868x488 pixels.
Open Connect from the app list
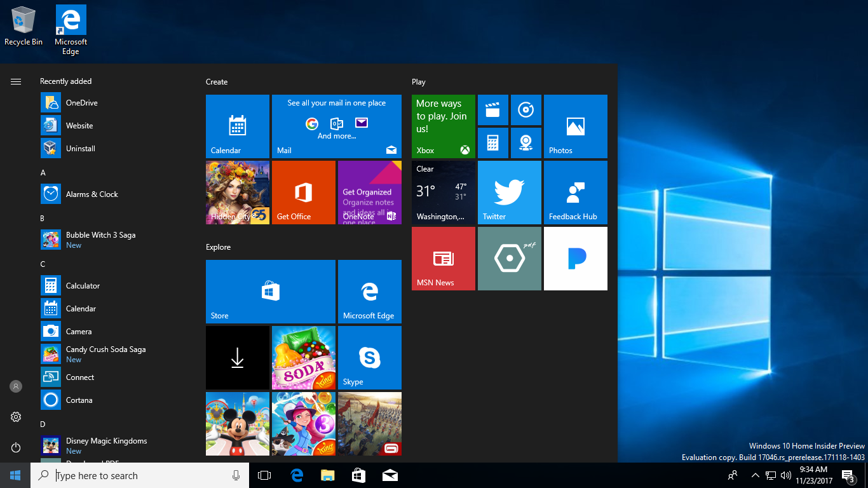click(x=114, y=377)
